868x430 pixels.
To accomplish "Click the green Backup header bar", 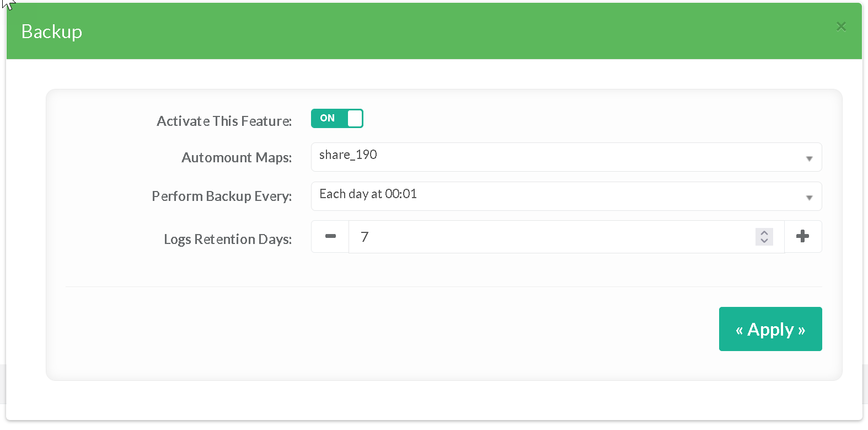I will 441,31.
